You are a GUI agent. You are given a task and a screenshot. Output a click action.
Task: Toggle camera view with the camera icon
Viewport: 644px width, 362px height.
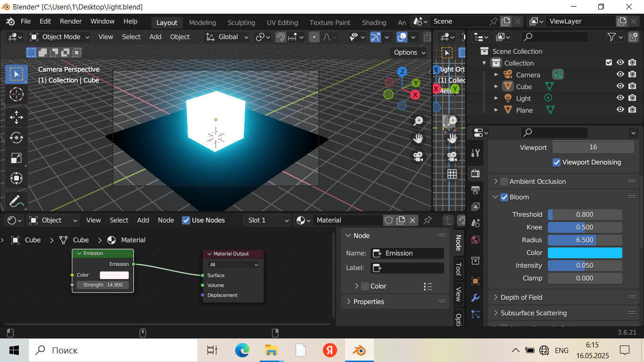[418, 156]
